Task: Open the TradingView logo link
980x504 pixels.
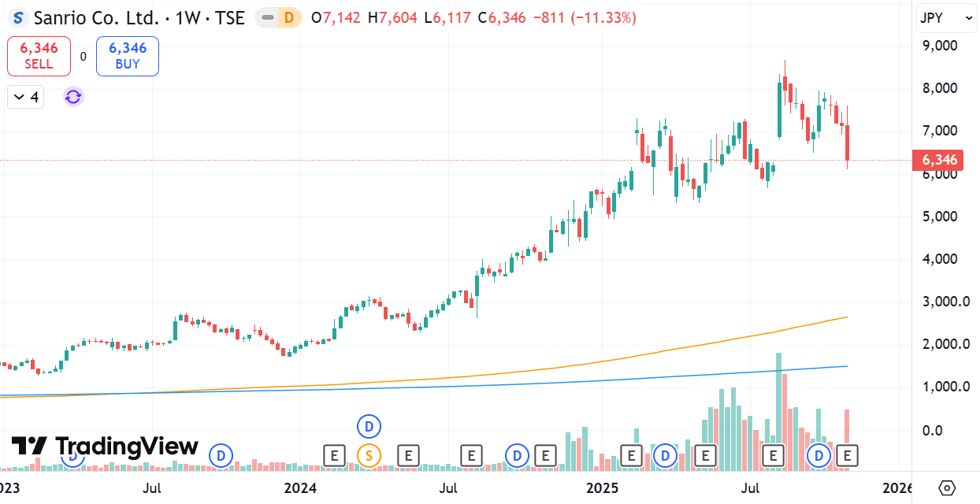Action: [x=105, y=447]
